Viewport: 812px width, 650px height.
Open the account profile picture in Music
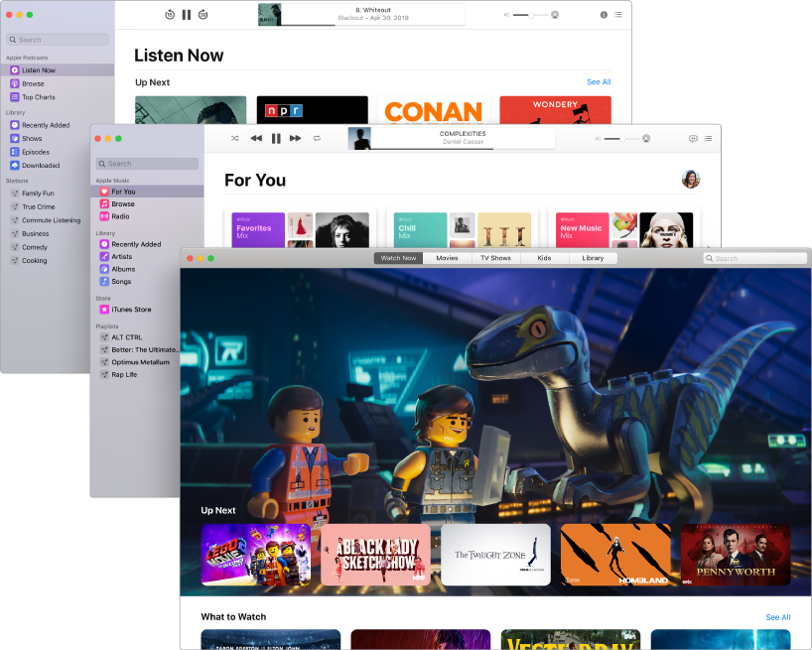691,179
